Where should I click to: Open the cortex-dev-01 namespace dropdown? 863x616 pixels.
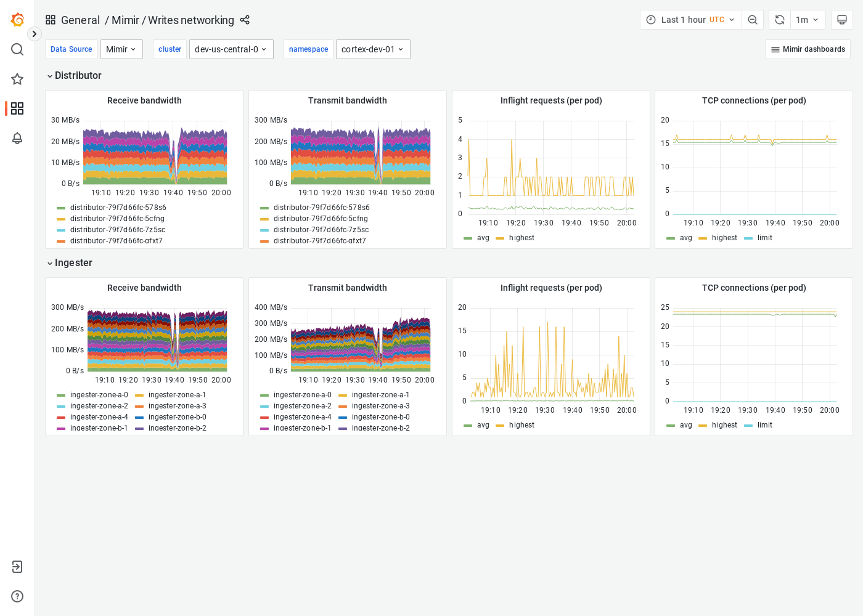tap(373, 49)
